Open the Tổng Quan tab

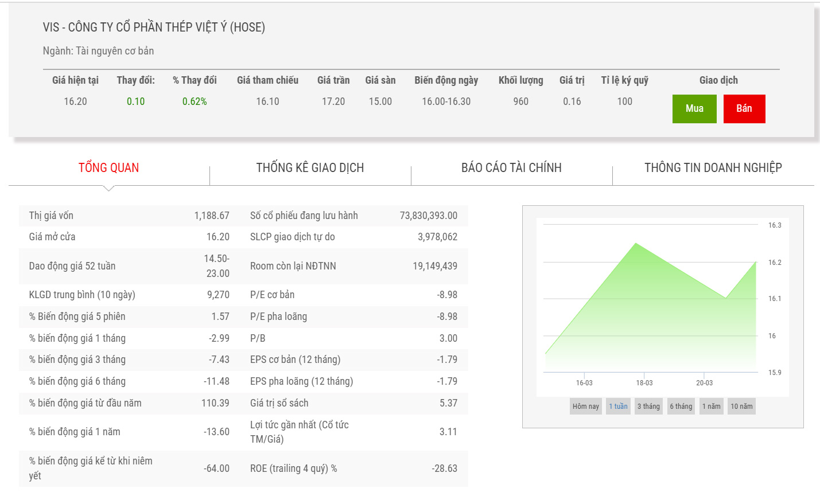108,168
